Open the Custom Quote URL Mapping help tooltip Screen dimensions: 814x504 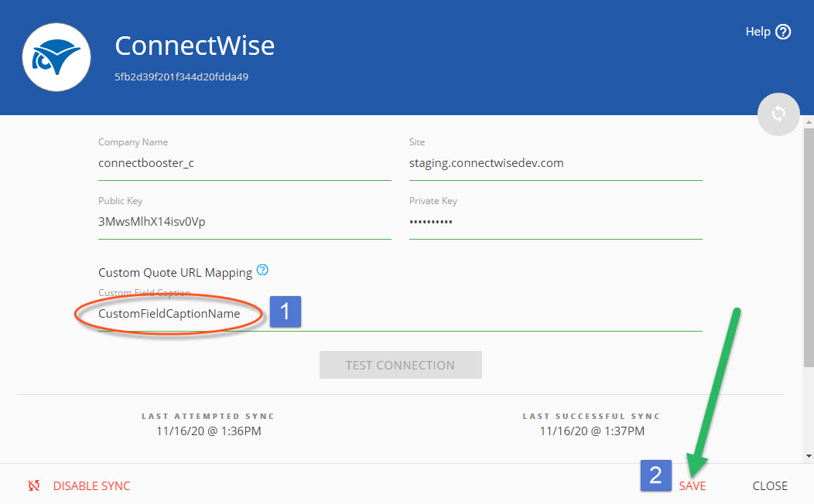coord(262,270)
